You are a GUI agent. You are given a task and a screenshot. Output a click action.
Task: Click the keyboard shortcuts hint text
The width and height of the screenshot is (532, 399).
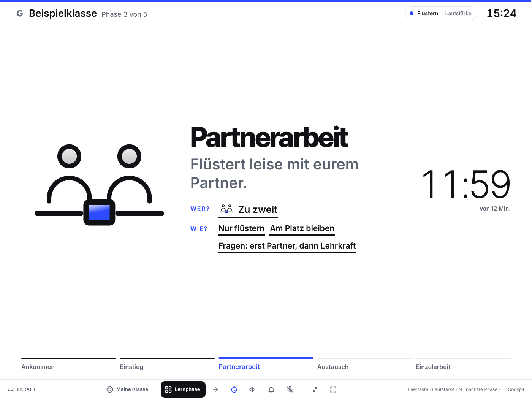(466, 389)
